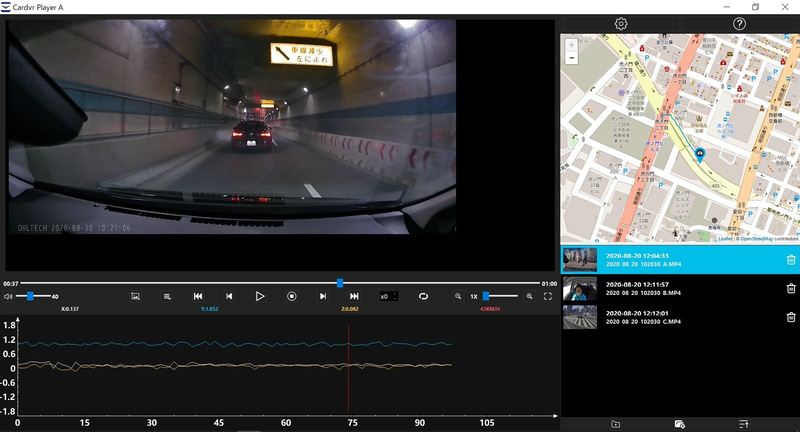800x432 pixels.
Task: Click the camera import icon at bottom
Action: pyautogui.click(x=680, y=424)
